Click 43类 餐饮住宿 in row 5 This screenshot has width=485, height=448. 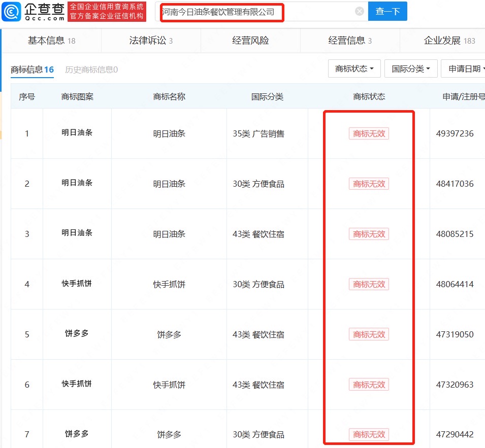click(x=258, y=334)
